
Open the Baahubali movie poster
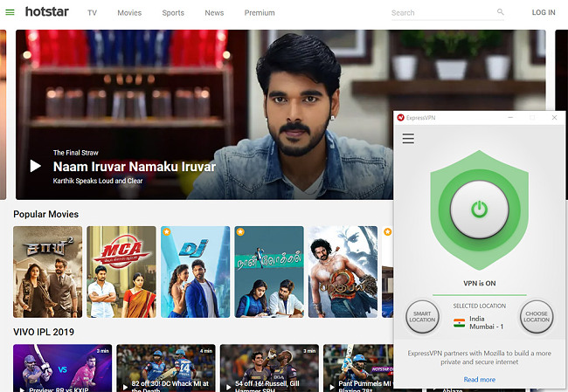(343, 272)
